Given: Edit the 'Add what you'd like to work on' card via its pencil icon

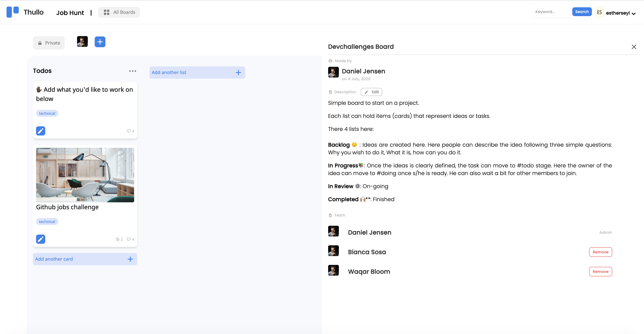Looking at the screenshot, I should [40, 131].
